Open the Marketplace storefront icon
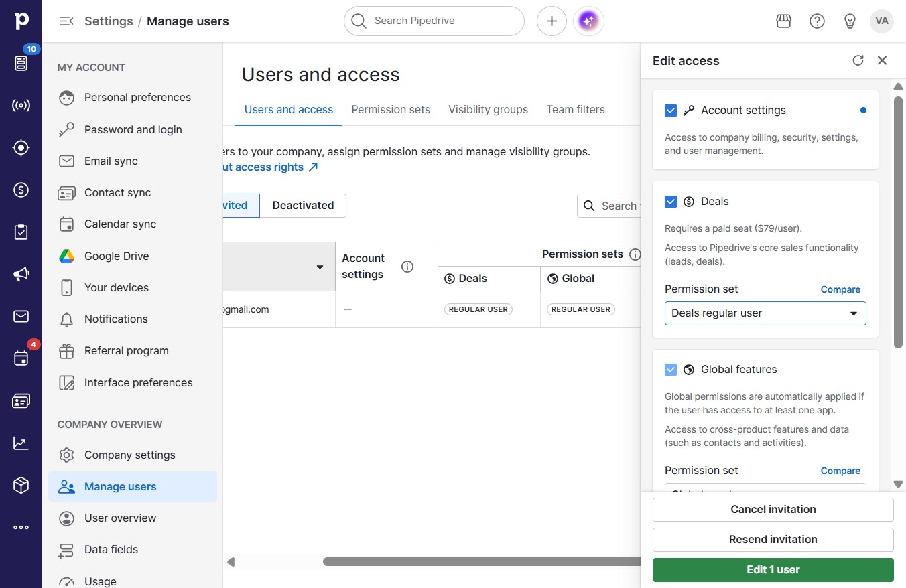The height and width of the screenshot is (588, 906). click(x=783, y=21)
